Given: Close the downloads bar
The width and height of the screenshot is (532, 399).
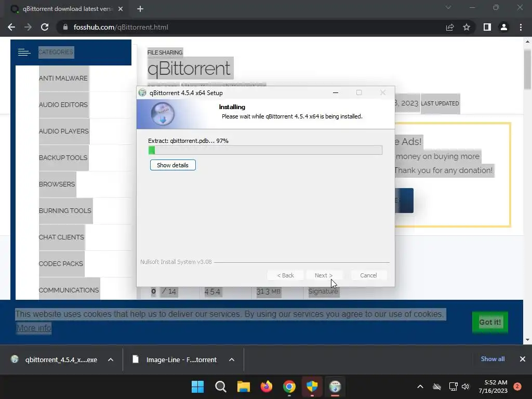Looking at the screenshot, I should click(x=523, y=359).
